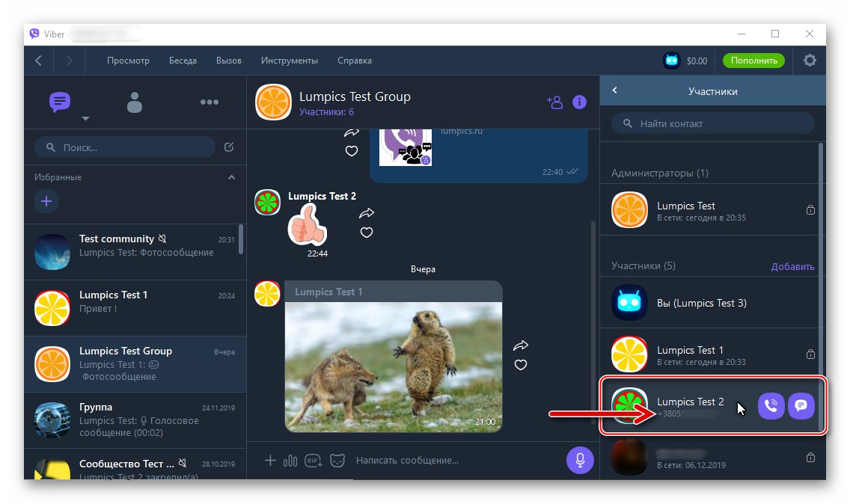Image resolution: width=850 pixels, height=504 pixels.
Task: Like the fox and marmot photo
Action: point(521,365)
